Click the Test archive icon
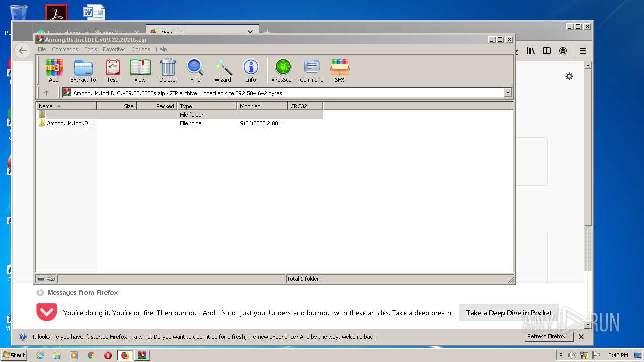Screen dimensions: 644x362 pos(112,70)
